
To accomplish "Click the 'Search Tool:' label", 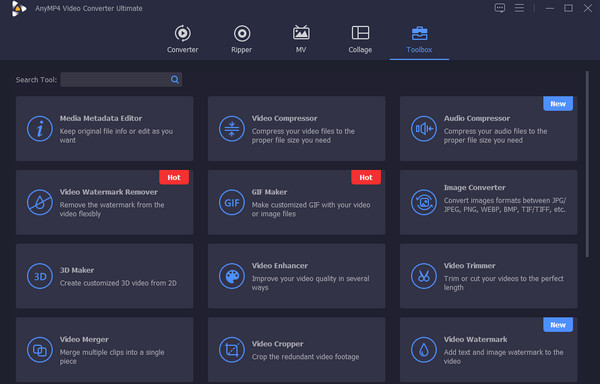I will point(36,80).
